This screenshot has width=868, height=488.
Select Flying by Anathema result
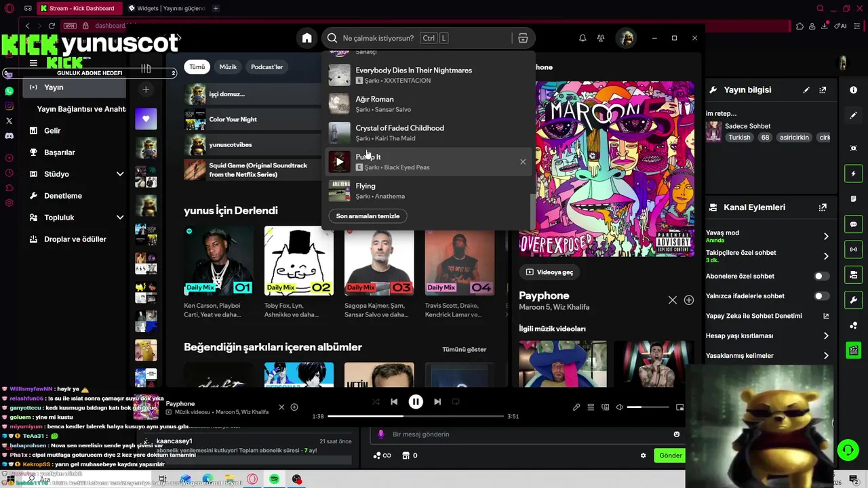tap(427, 190)
